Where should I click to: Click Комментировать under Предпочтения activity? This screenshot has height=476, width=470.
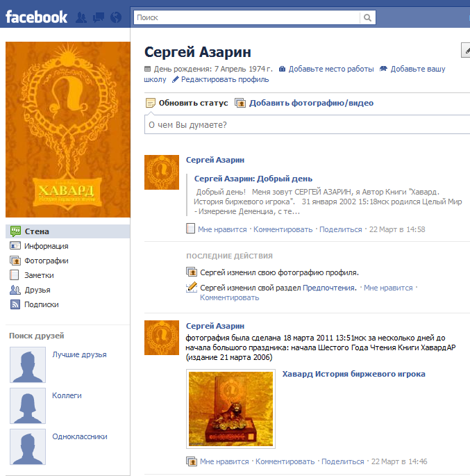[x=229, y=297]
